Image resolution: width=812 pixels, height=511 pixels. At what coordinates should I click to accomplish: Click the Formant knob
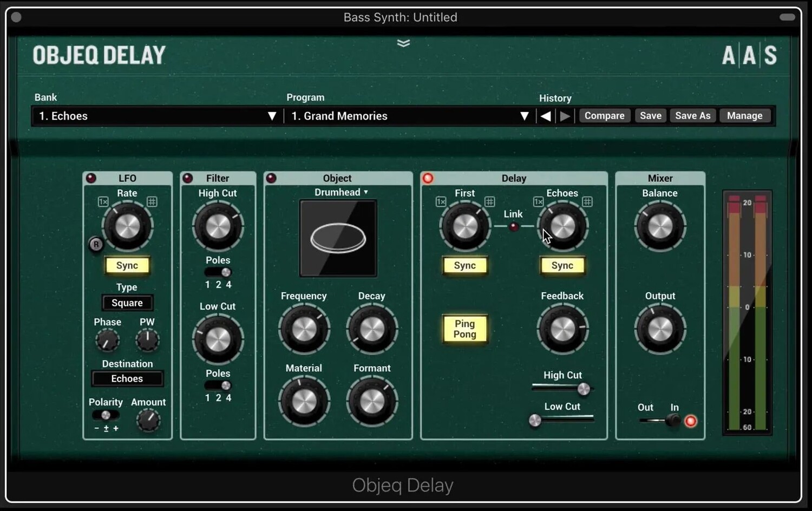372,401
